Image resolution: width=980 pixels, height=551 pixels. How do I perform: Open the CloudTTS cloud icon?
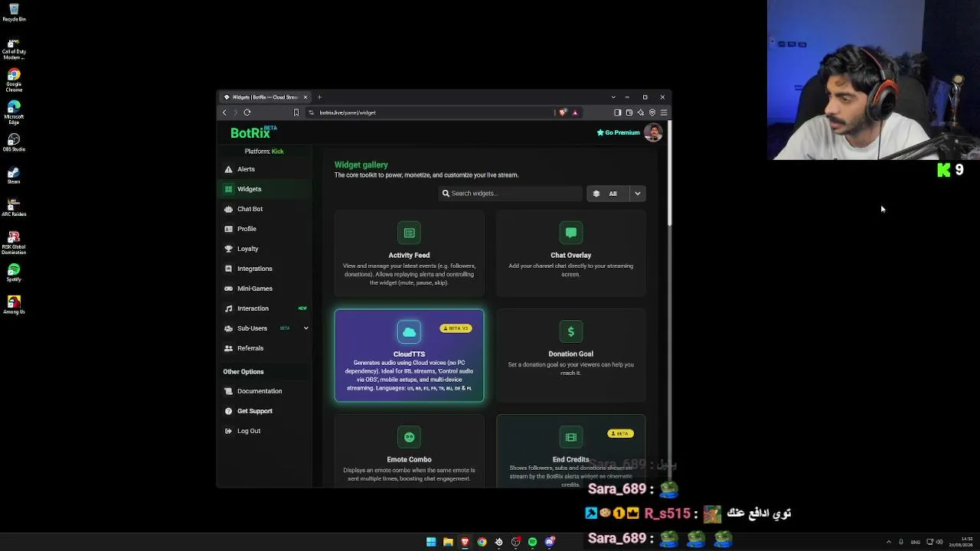point(409,331)
